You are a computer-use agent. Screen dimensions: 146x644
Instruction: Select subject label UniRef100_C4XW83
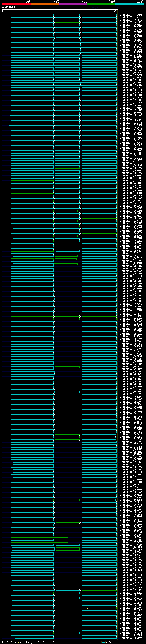pyautogui.click(x=131, y=93)
